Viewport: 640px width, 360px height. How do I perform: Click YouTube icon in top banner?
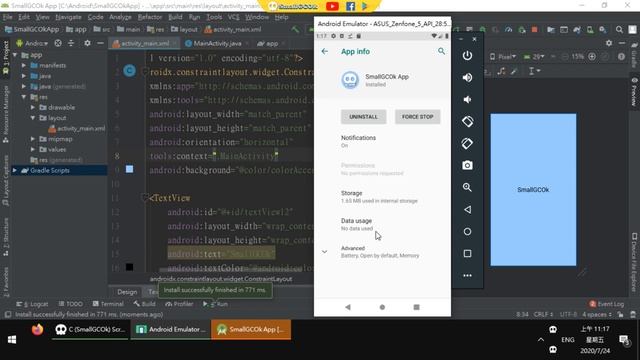point(332,6)
